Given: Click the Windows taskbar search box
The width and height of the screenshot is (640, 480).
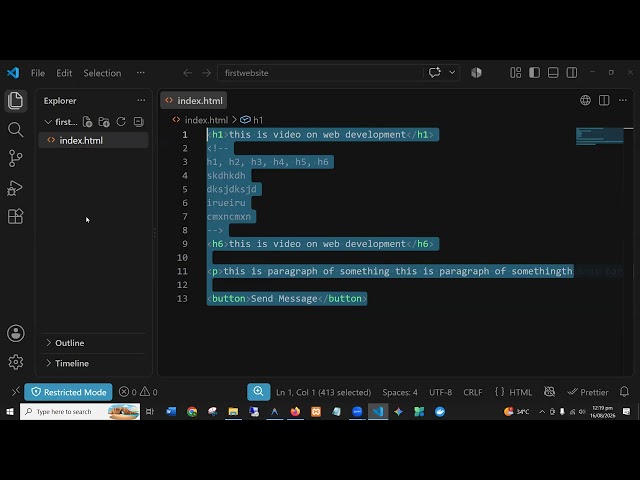Looking at the screenshot, I should tap(80, 411).
